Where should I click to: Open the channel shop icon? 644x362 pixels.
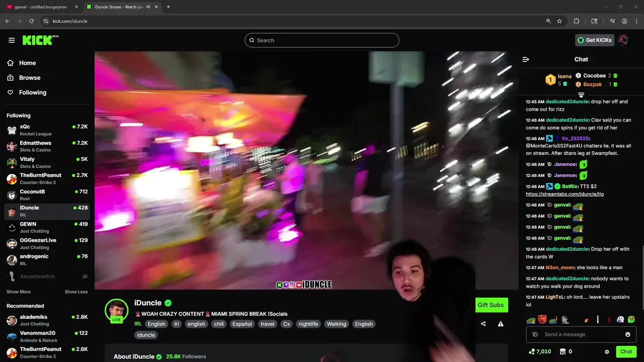click(563, 351)
